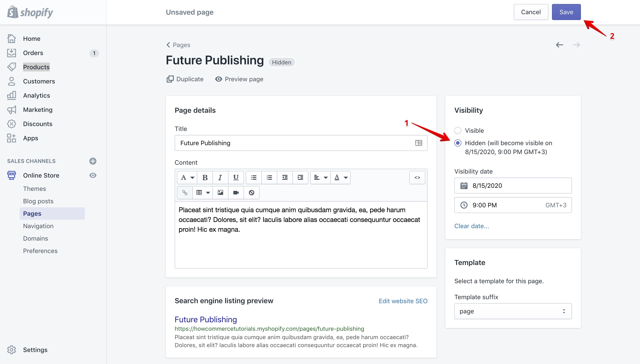Click the Marketing megaphone icon
This screenshot has width=640, height=364.
coord(12,110)
